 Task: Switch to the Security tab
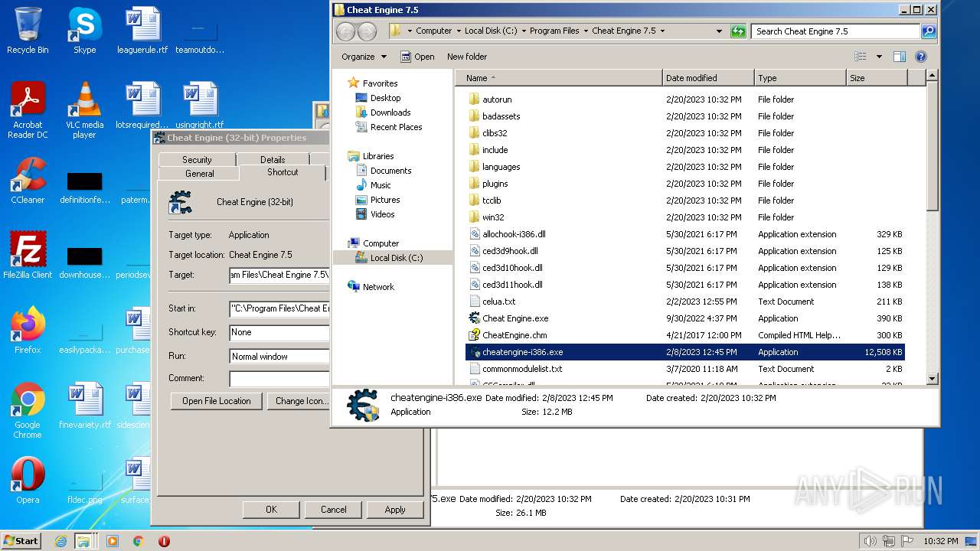click(197, 160)
